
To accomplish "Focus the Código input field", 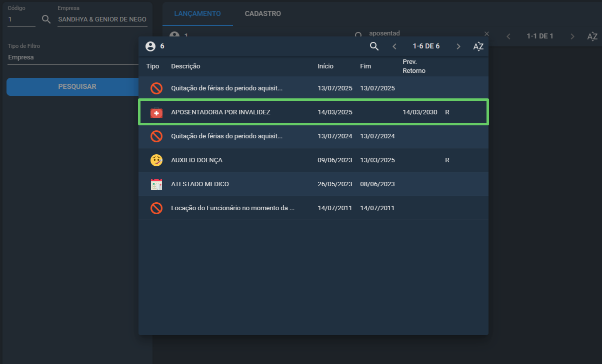I will click(21, 19).
